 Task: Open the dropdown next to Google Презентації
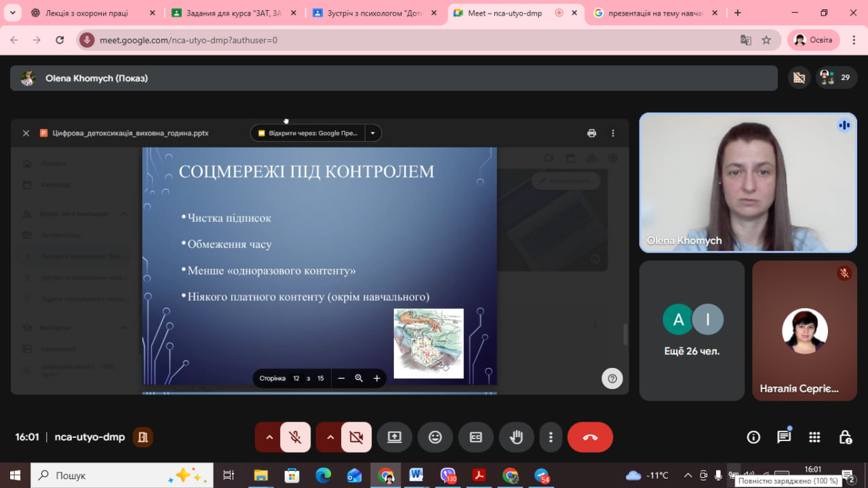pos(373,133)
